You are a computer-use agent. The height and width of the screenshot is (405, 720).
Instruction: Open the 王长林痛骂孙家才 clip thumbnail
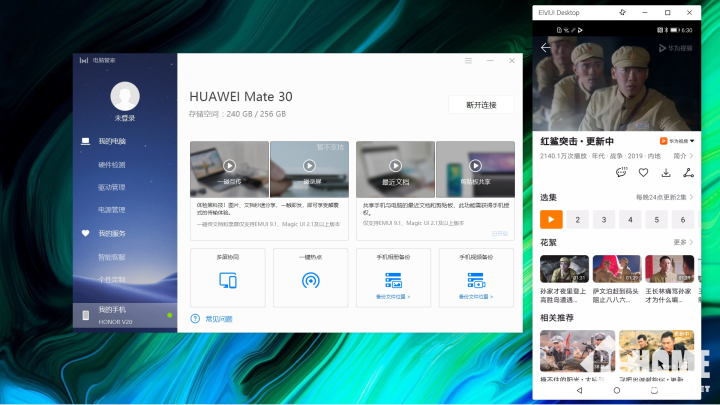[x=669, y=269]
